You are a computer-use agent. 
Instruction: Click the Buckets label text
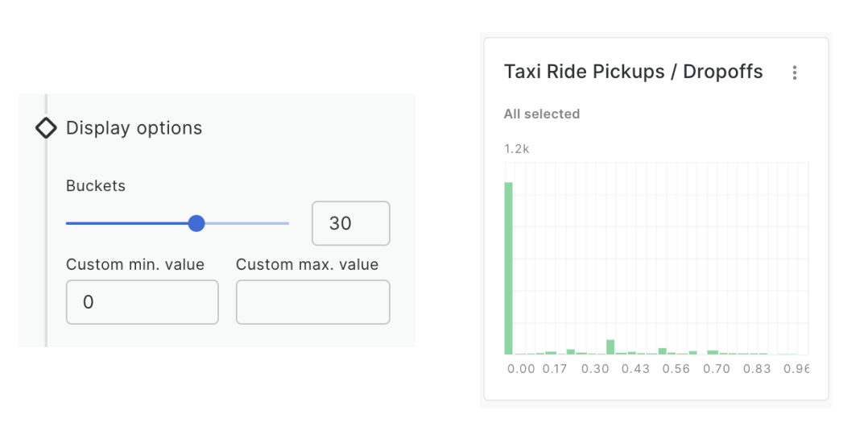coord(96,186)
